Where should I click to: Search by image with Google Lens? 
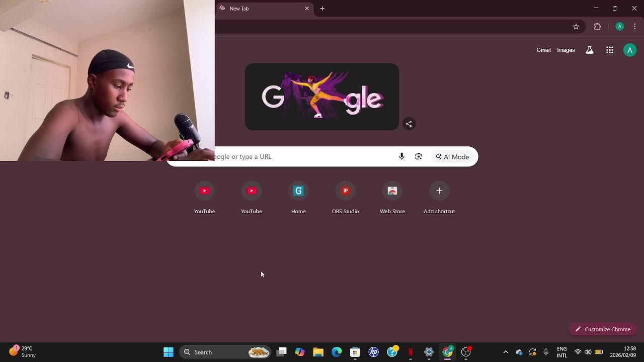point(419,156)
